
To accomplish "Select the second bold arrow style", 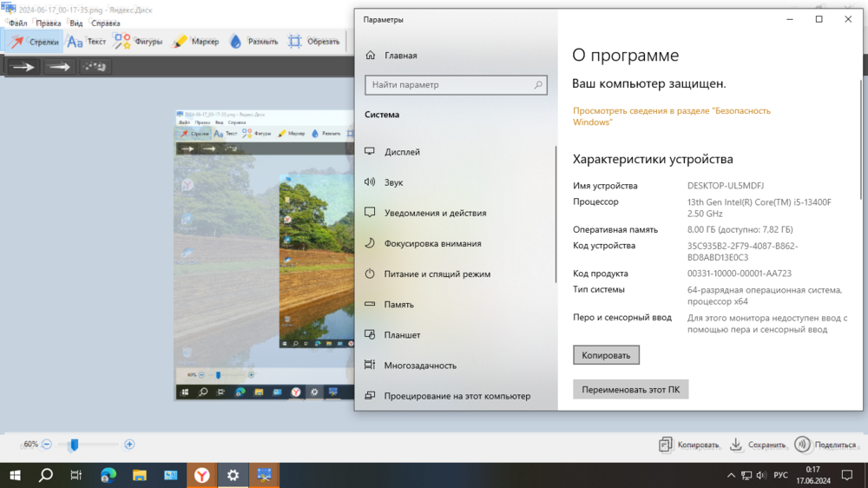I will pos(59,67).
